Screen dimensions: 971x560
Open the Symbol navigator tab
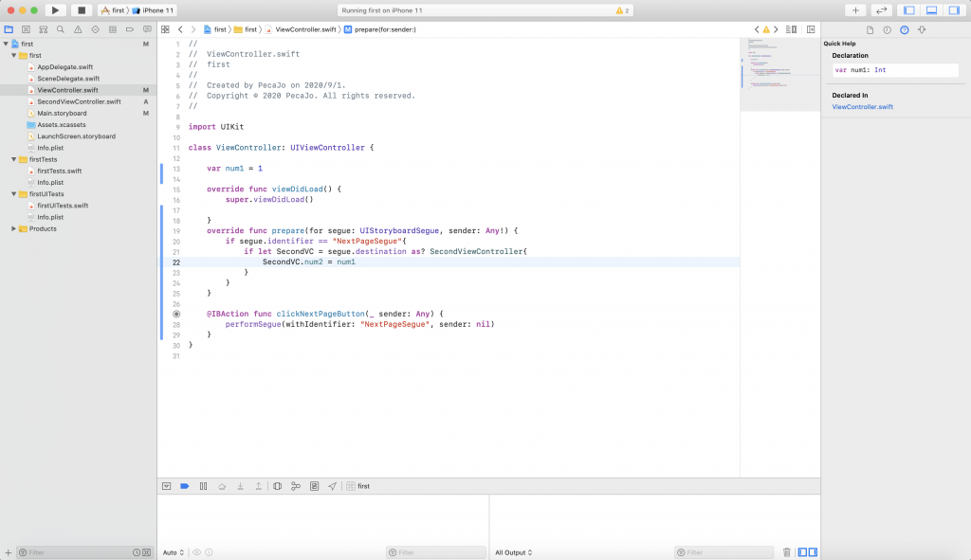coord(44,29)
